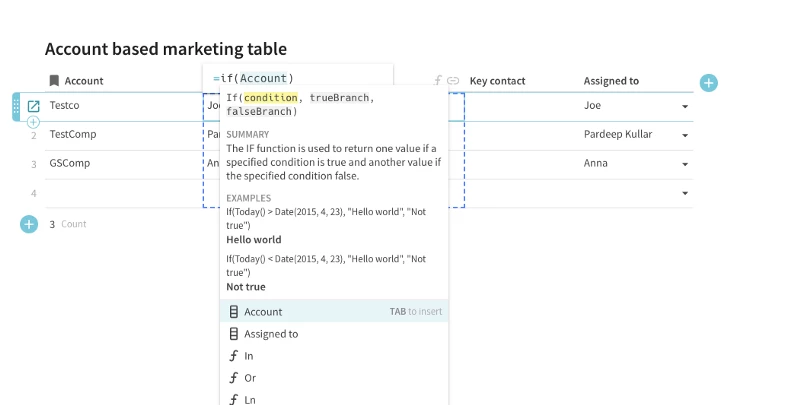Click in the formula input field
This screenshot has width=800, height=405.
(x=300, y=78)
